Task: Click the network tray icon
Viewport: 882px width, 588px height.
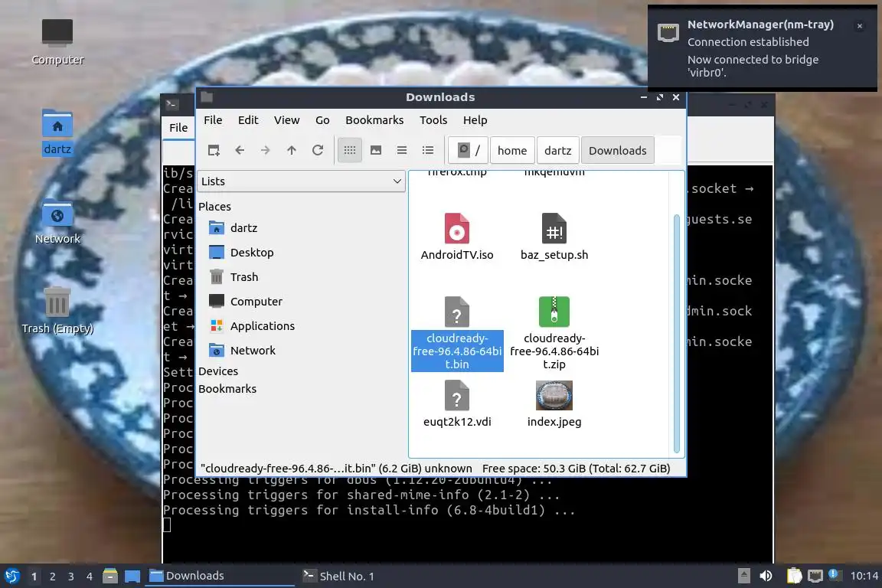Action: pos(815,576)
